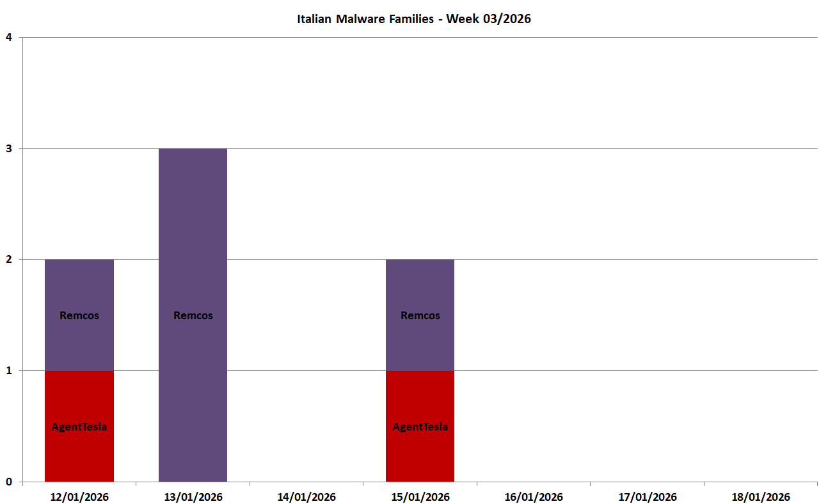Click the 12/01/2026 x-axis date label
The width and height of the screenshot is (828, 504).
click(79, 497)
